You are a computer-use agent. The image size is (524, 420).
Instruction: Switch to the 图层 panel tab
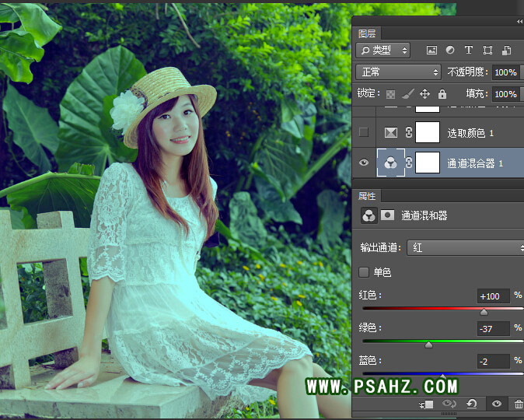coord(367,33)
